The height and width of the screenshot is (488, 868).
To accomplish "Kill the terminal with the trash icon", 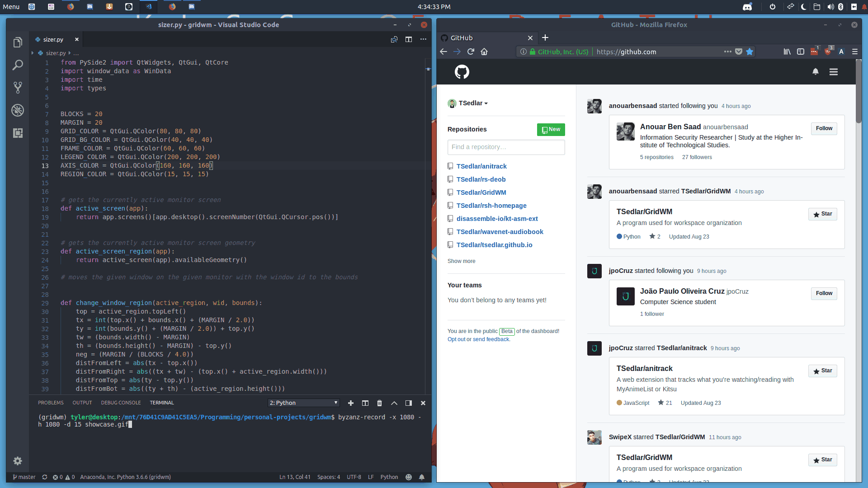I will coord(379,403).
